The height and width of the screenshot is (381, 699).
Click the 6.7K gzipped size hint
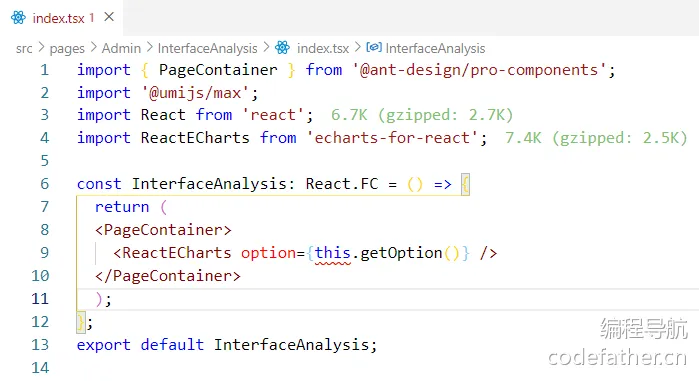point(422,115)
